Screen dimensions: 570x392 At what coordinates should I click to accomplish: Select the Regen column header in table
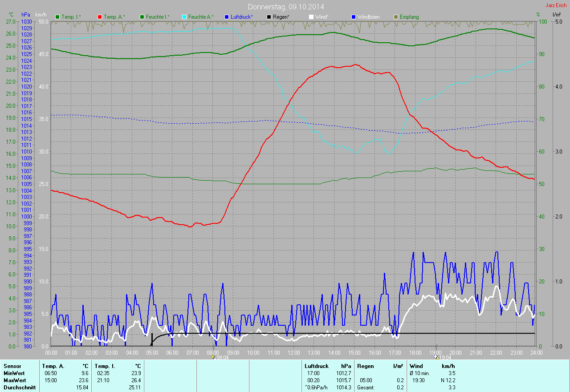365,366
